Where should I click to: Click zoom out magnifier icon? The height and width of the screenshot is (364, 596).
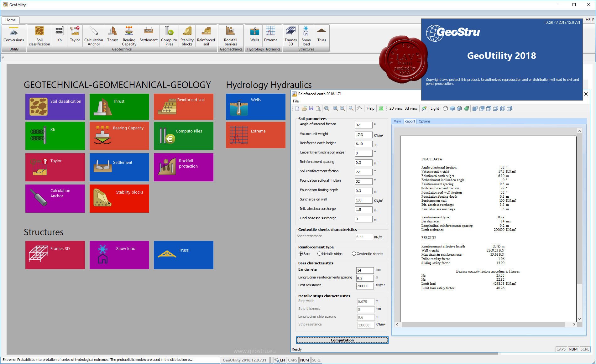[x=342, y=108]
